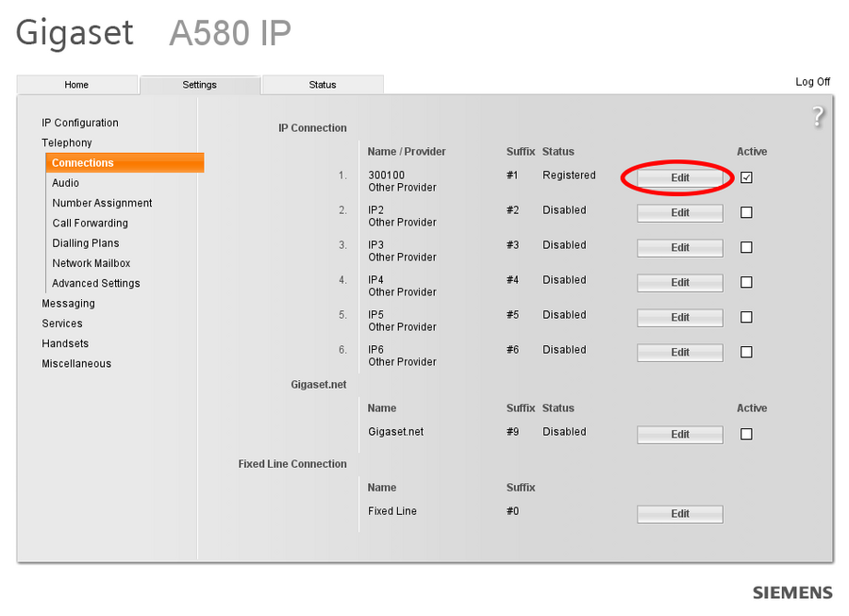Open the Call Forwarding settings
The height and width of the screenshot is (616, 849).
[90, 223]
